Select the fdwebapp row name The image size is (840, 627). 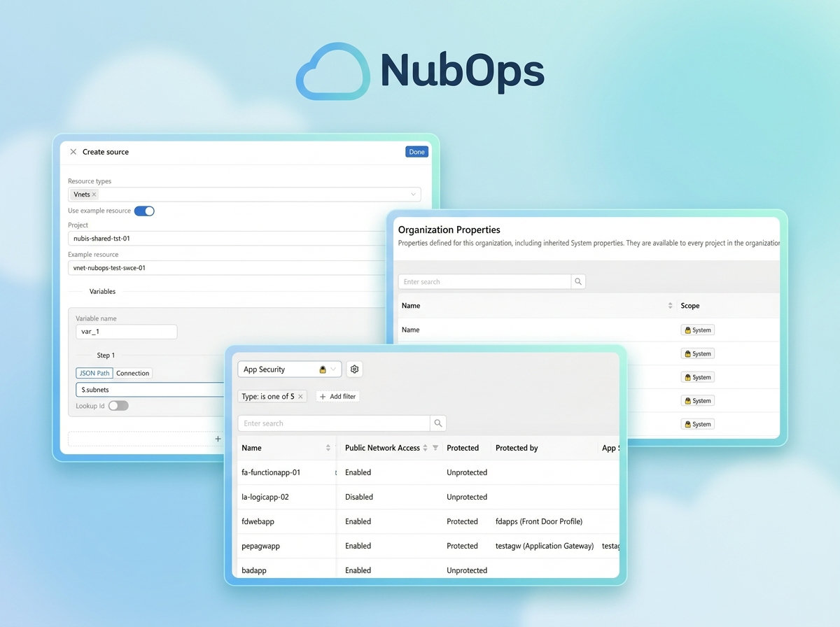pyautogui.click(x=258, y=521)
